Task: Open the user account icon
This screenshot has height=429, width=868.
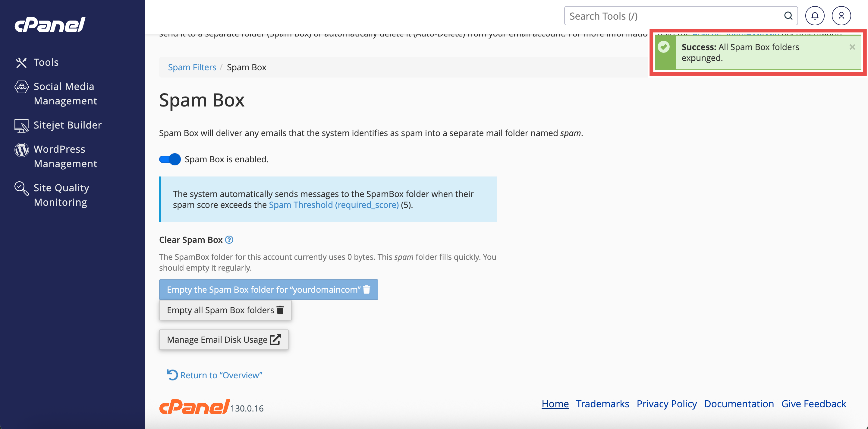Action: [841, 16]
